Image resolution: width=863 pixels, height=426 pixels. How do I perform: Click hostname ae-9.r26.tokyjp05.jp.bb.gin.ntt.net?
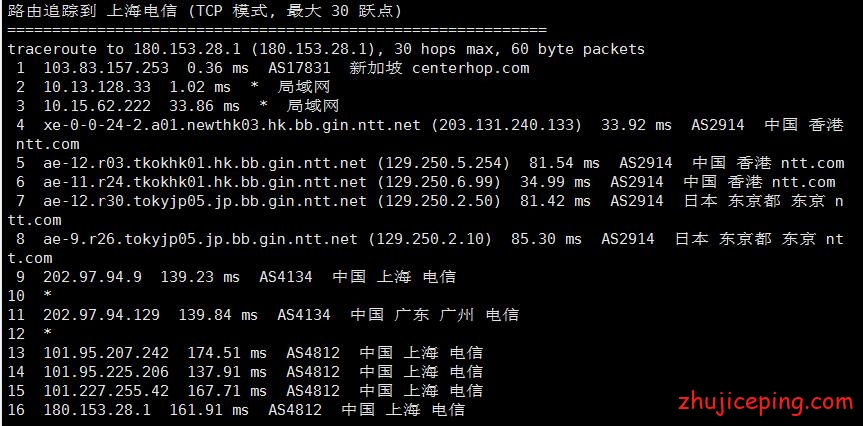tap(200, 239)
